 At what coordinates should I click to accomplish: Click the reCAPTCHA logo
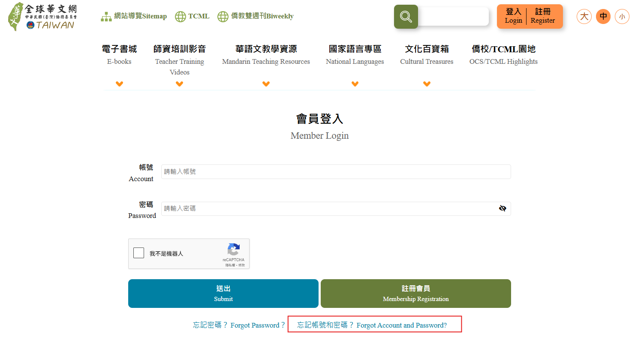233,250
